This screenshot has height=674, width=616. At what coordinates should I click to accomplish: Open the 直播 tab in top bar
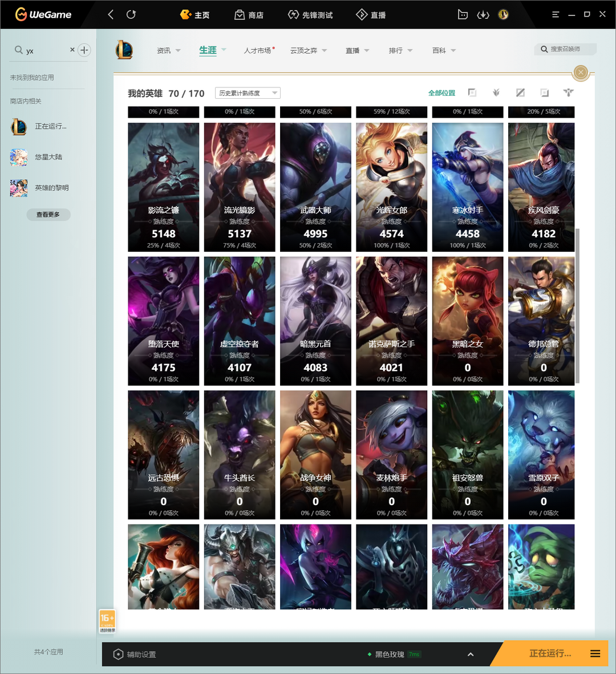tap(371, 15)
